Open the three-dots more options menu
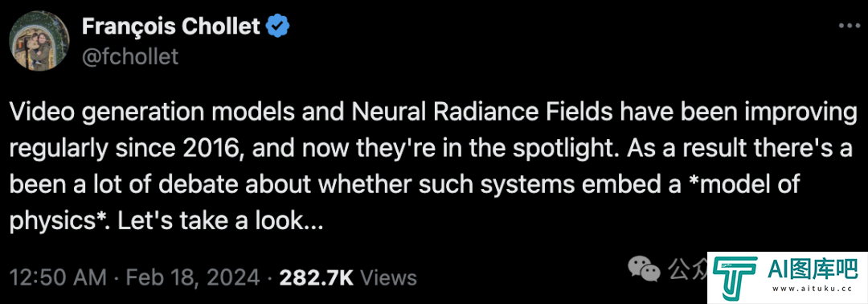868x304 pixels. 848,26
